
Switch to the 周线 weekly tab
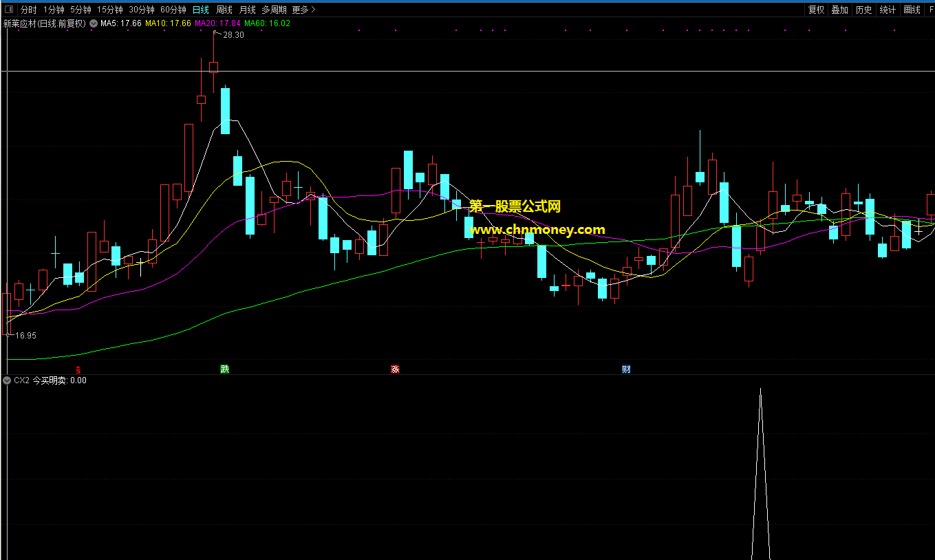[x=224, y=10]
